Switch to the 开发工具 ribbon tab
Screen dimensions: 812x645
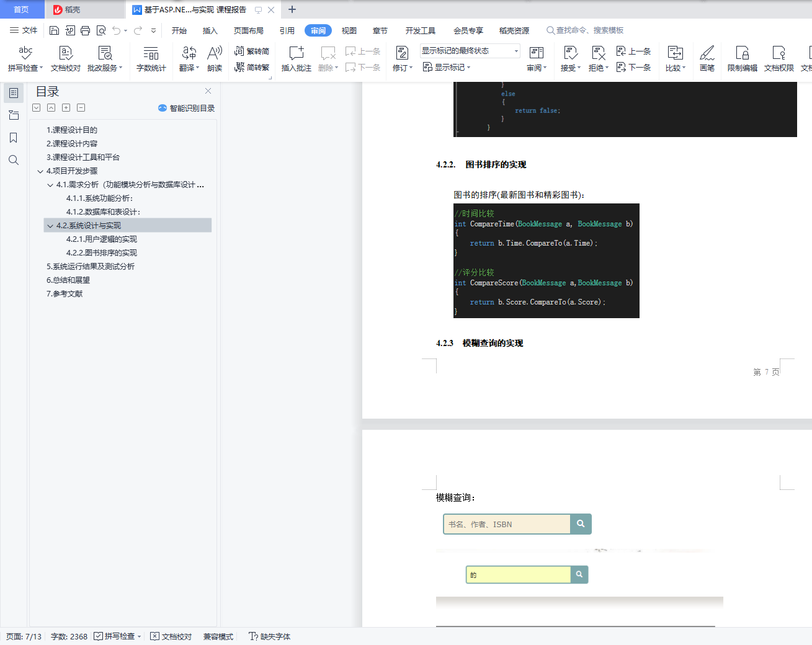[421, 30]
